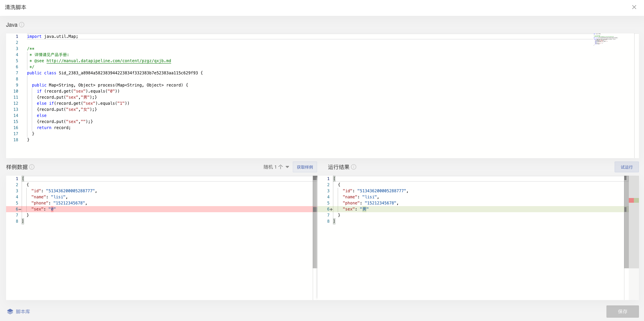Click the code minimap thumbnail
644x321 pixels.
(605, 39)
